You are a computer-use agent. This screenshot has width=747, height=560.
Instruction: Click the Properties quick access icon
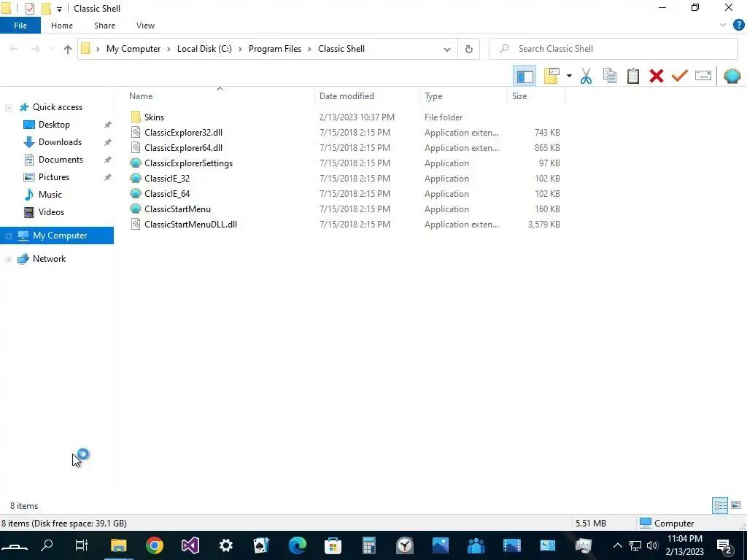(29, 9)
